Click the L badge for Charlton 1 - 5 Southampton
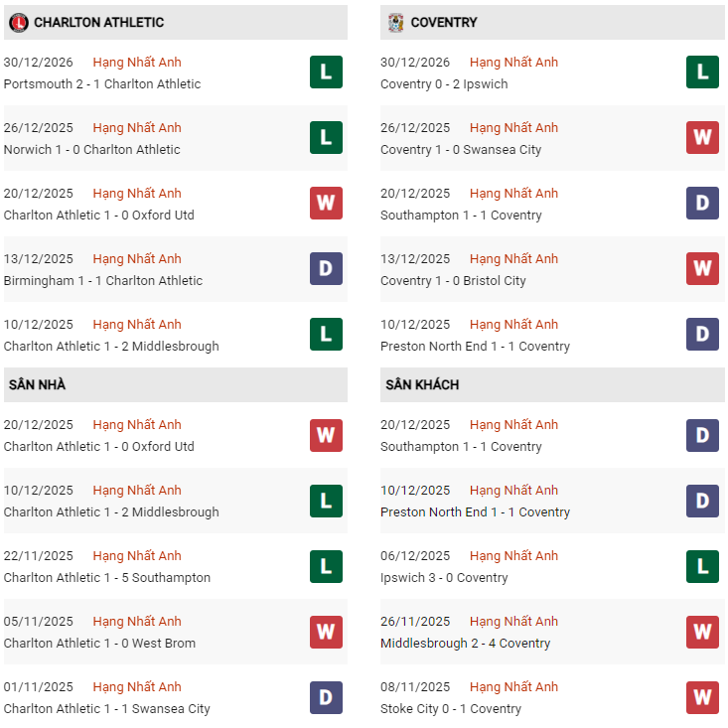This screenshot has height=728, width=728. (x=326, y=566)
